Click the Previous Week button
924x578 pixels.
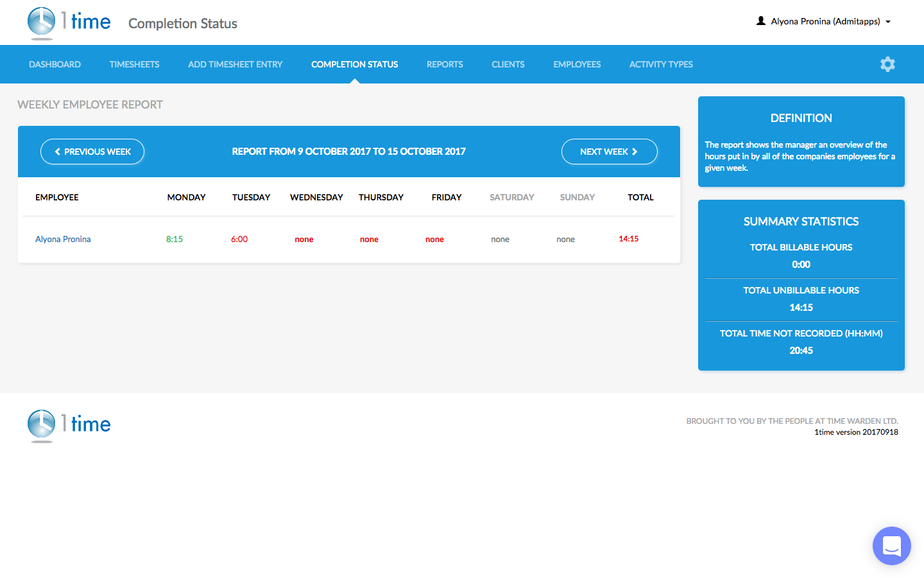point(92,152)
